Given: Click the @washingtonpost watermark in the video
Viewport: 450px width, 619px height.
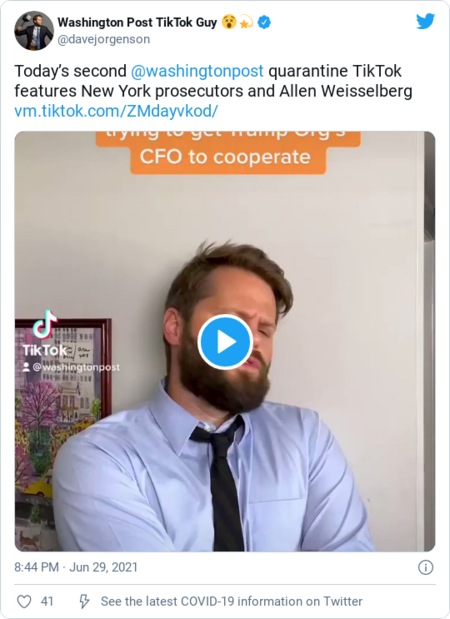Looking at the screenshot, I should (71, 367).
